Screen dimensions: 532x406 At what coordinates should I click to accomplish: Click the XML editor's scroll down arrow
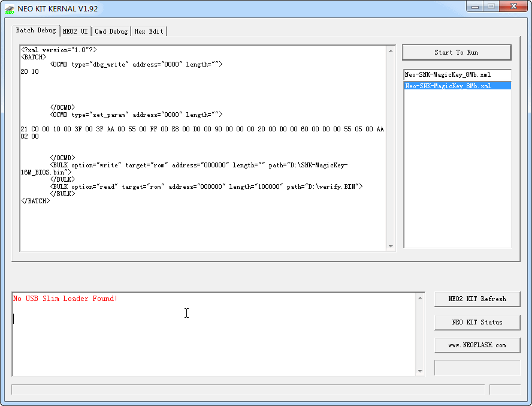(391, 246)
